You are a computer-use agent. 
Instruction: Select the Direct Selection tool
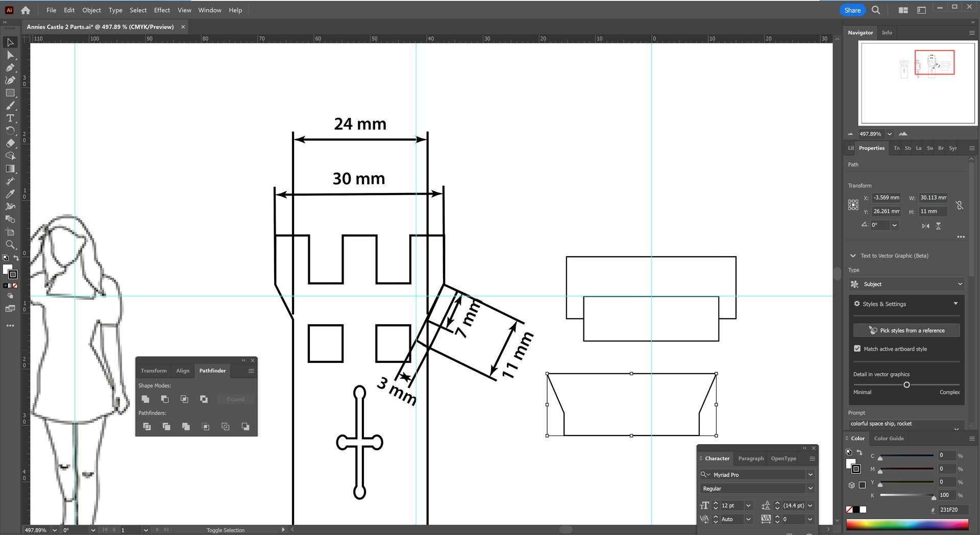pos(10,55)
